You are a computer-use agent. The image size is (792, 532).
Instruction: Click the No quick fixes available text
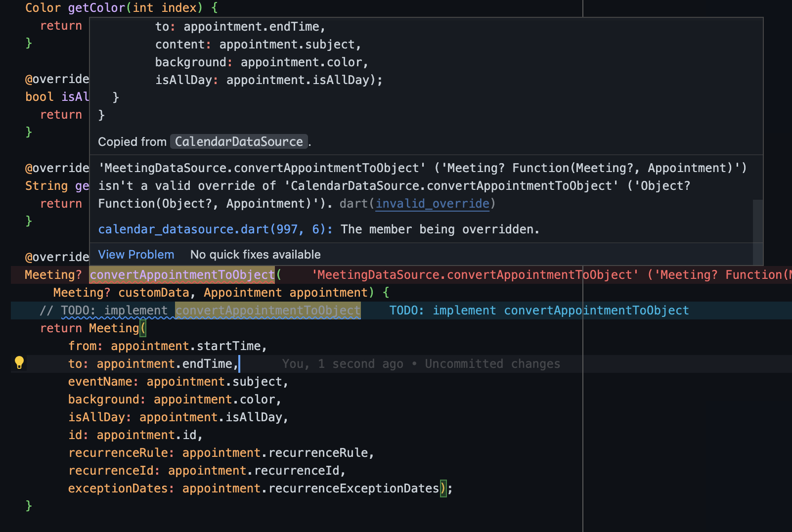coord(256,255)
